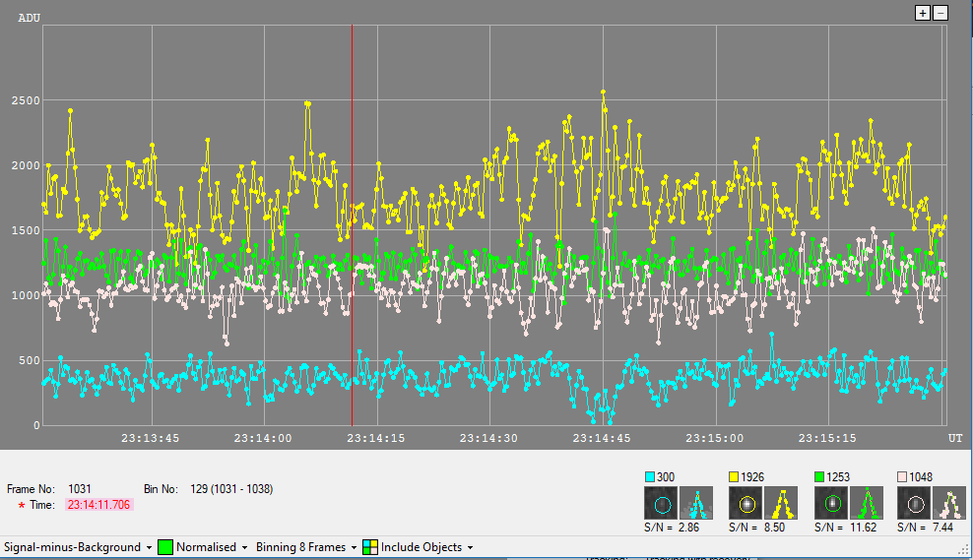
Task: Click the cyan PSF profile icon
Action: coord(696,503)
